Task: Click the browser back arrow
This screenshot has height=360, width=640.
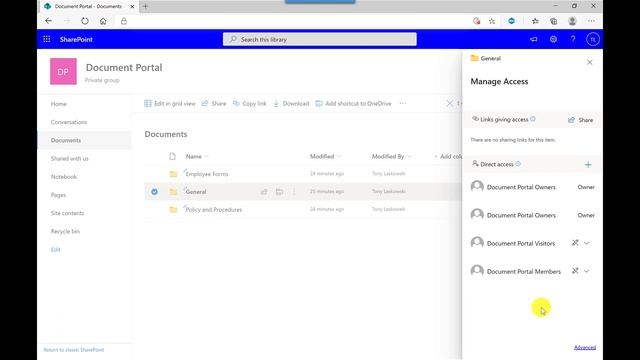Action: [49, 21]
